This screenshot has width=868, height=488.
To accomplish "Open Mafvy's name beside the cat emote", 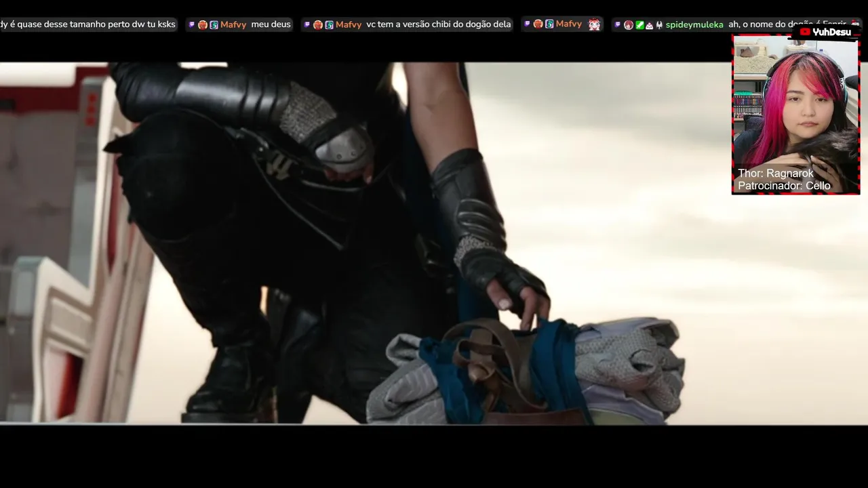I will [x=568, y=24].
